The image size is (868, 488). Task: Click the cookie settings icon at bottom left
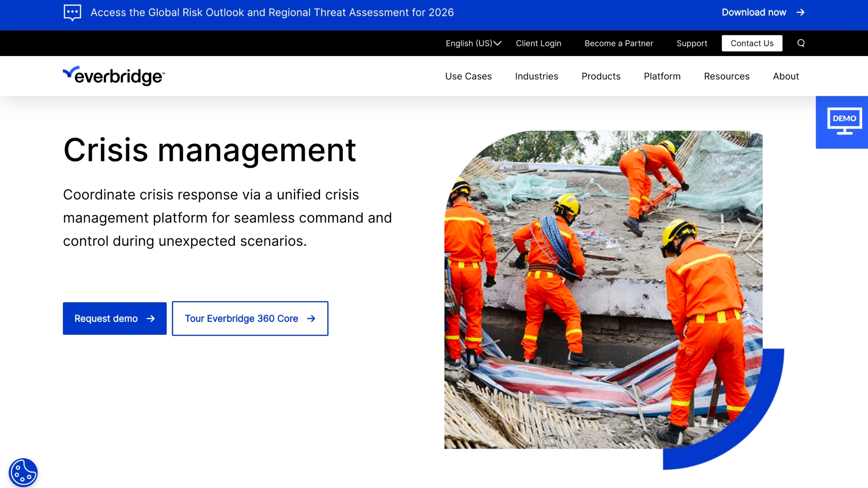pyautogui.click(x=23, y=472)
